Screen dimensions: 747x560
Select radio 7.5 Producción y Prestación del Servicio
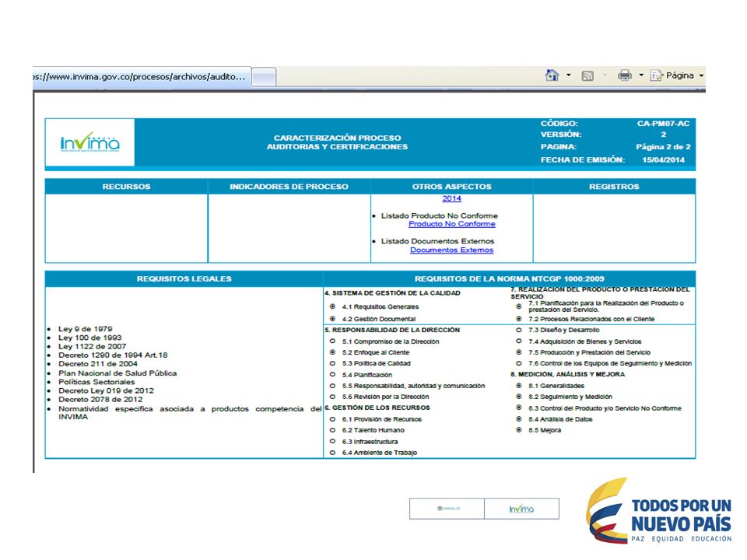[x=519, y=352]
